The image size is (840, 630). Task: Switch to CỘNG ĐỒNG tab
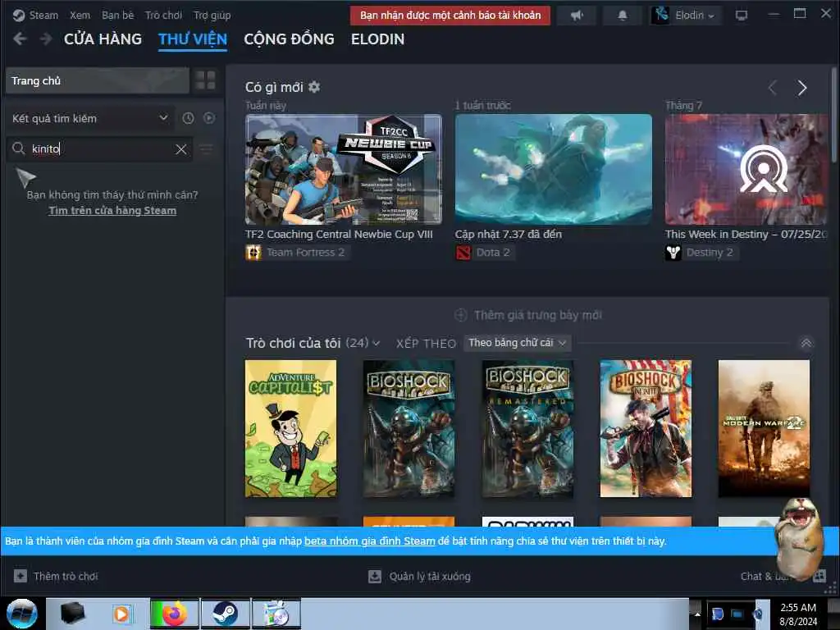pos(290,39)
